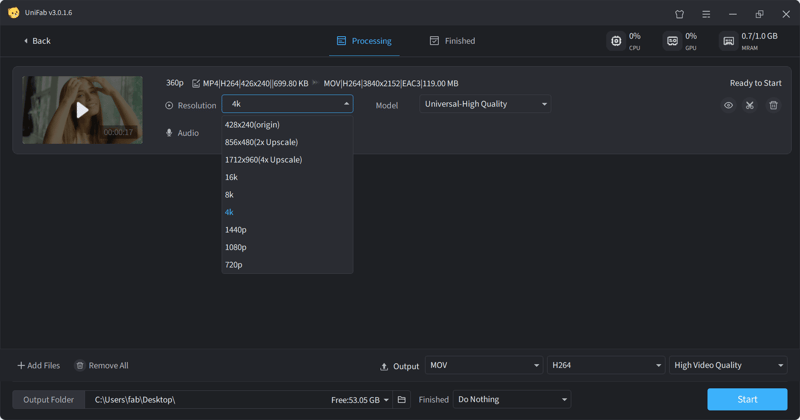Click the browse output folder icon
This screenshot has height=420, width=800.
[x=402, y=400]
